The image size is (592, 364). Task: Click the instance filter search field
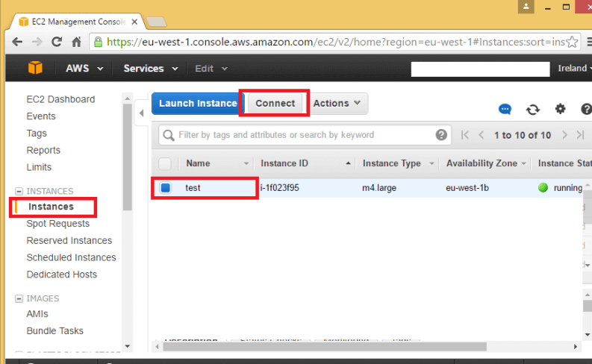305,135
